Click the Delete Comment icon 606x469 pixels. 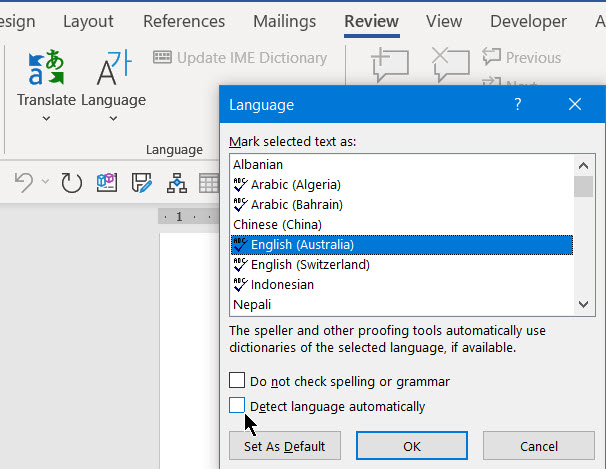(451, 65)
